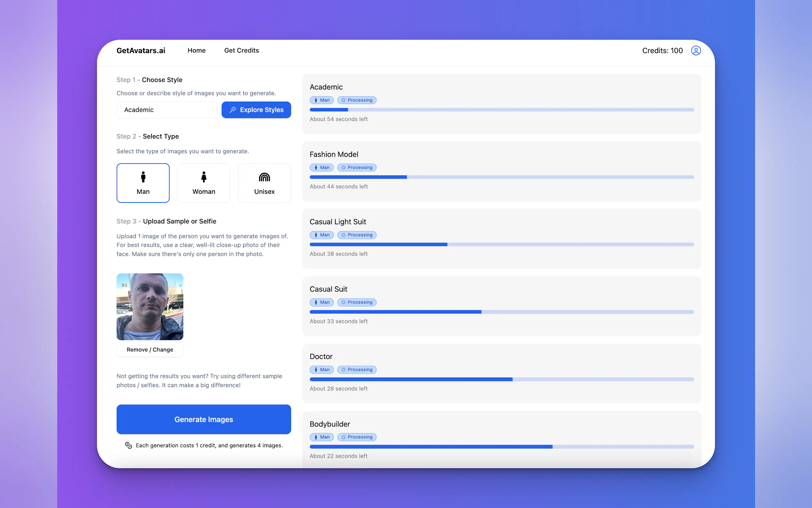Click the Casual Suit progress bar
Screen dimensions: 812x508
coord(502,312)
